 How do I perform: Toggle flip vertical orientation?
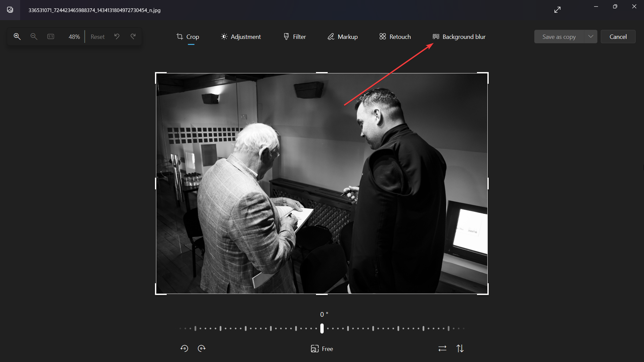pos(460,349)
